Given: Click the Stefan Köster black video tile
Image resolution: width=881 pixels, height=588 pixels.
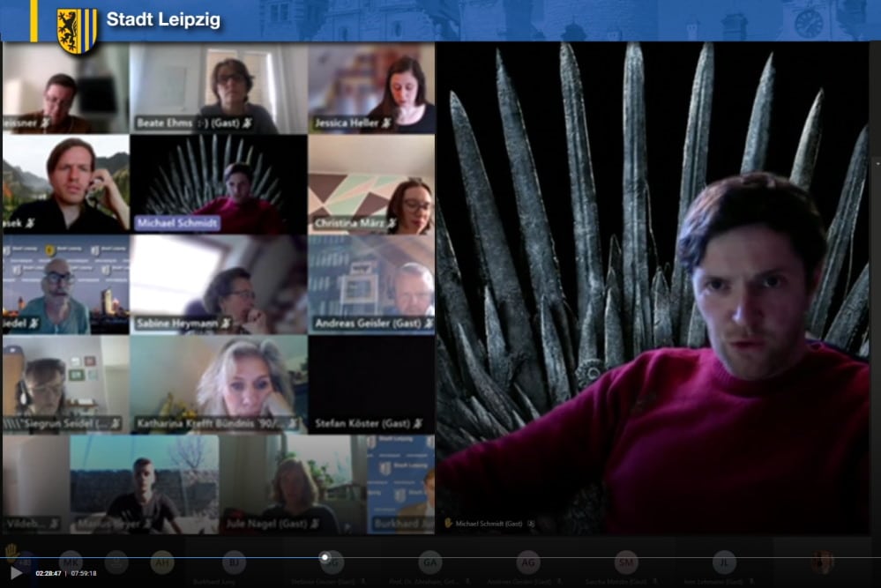Looking at the screenshot, I should (x=370, y=379).
